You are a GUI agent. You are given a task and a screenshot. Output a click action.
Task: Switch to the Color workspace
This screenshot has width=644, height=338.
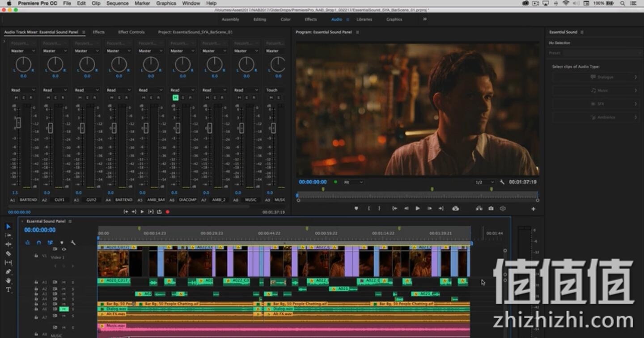[285, 19]
